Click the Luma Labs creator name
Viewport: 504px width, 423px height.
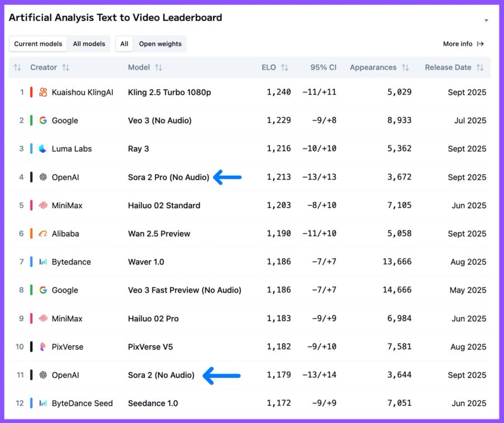click(72, 149)
